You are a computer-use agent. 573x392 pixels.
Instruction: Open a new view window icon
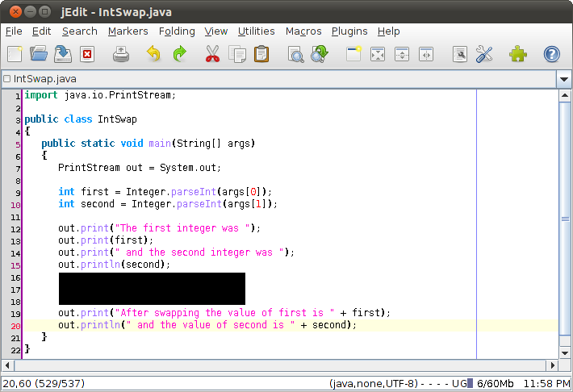coord(353,54)
